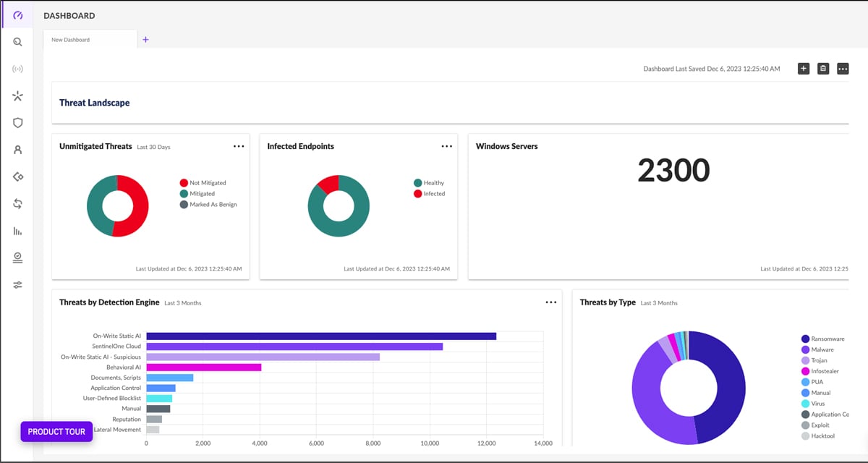Open the filter settings icon at sidebar bottom

pyautogui.click(x=17, y=284)
